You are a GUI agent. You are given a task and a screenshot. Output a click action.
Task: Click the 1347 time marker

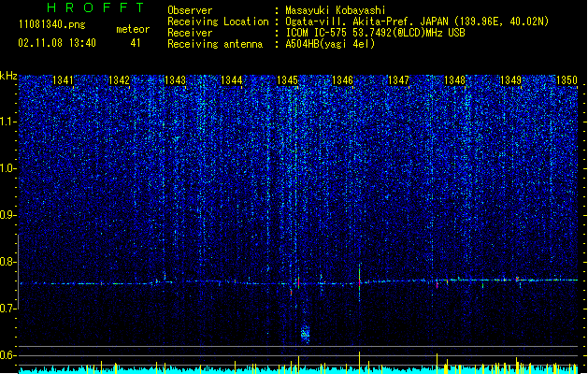point(398,80)
